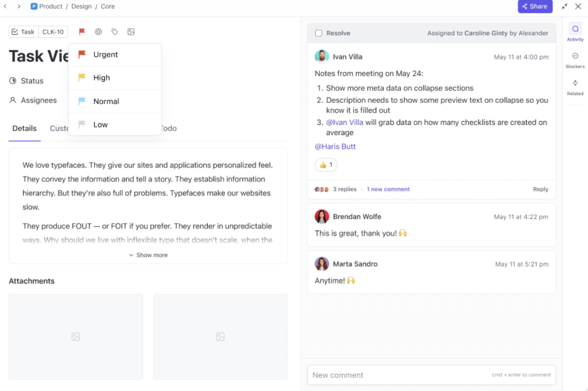Switch to the Details tab

(x=24, y=129)
